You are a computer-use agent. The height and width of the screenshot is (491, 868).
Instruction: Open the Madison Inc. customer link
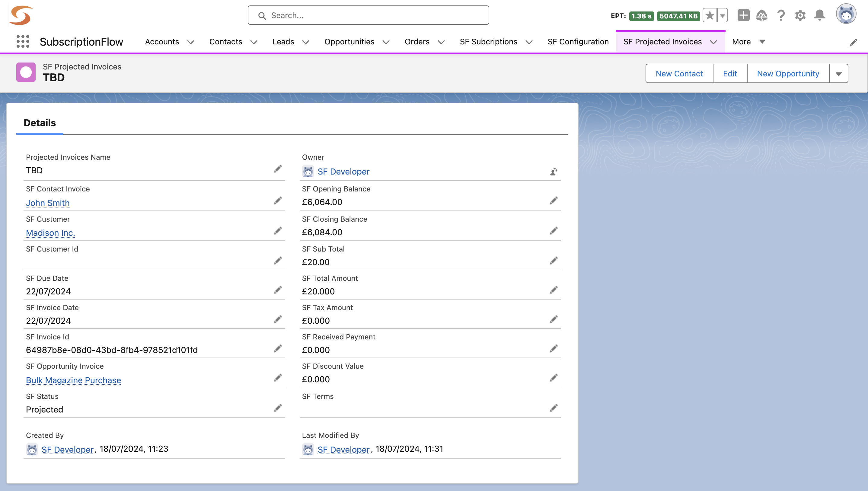[50, 233]
